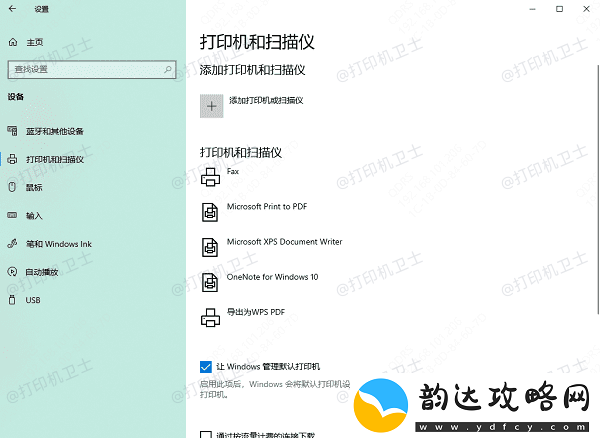The image size is (600, 438).
Task: Click the keyboard icon beside 输入
Action: pos(12,215)
